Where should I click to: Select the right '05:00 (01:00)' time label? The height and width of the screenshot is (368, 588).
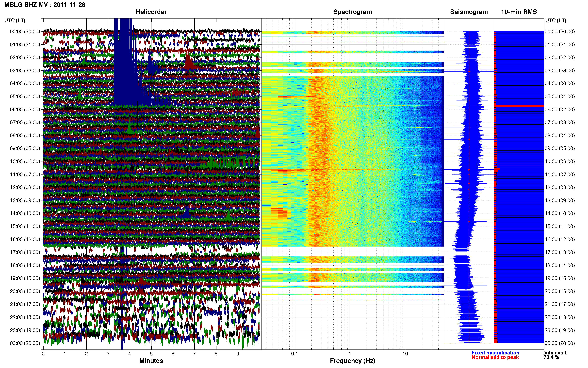point(560,96)
